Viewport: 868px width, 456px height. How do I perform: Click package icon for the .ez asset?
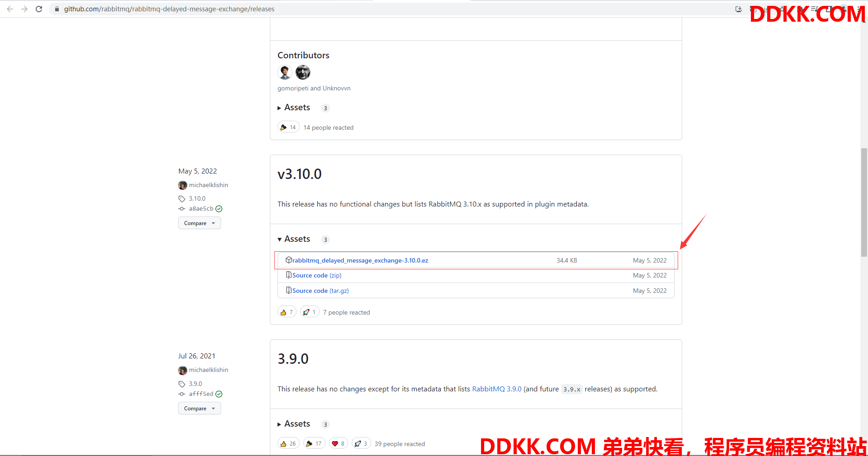point(288,260)
